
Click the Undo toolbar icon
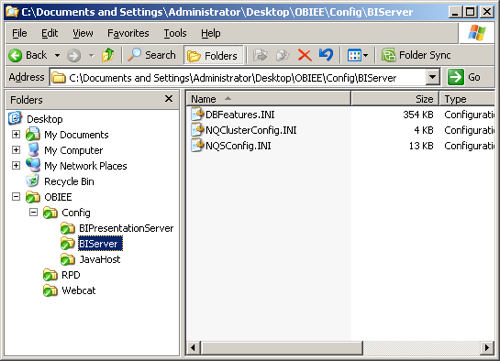click(326, 55)
